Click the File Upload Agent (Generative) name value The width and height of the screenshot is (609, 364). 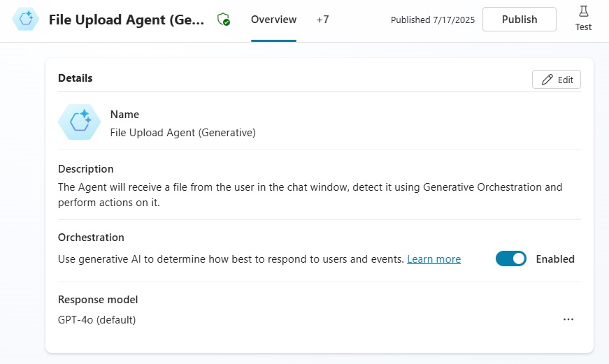pyautogui.click(x=183, y=133)
